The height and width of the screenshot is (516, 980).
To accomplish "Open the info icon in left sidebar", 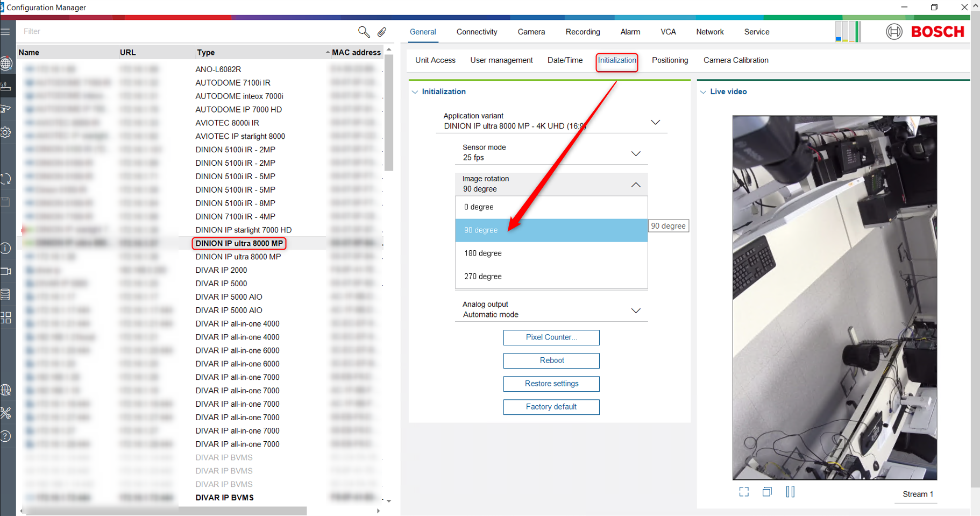I will tap(6, 248).
